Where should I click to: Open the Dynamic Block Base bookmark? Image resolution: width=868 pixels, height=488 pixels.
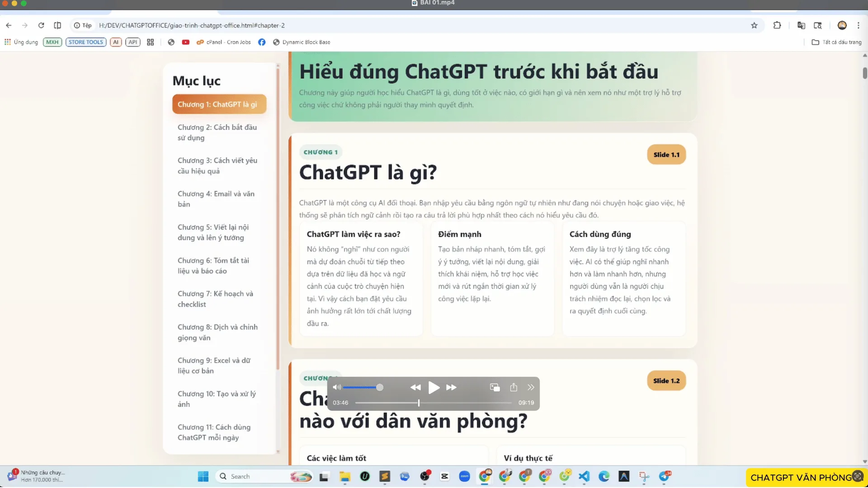point(302,42)
